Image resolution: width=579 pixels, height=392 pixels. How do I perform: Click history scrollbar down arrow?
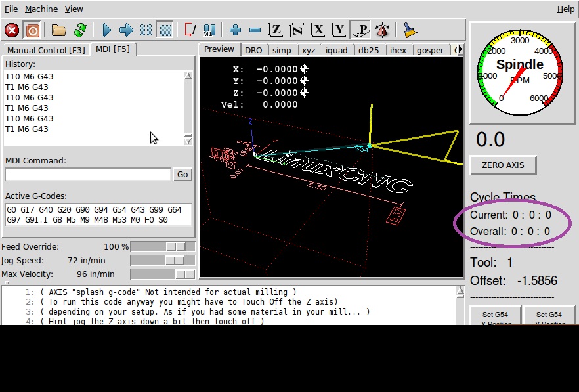(x=188, y=141)
